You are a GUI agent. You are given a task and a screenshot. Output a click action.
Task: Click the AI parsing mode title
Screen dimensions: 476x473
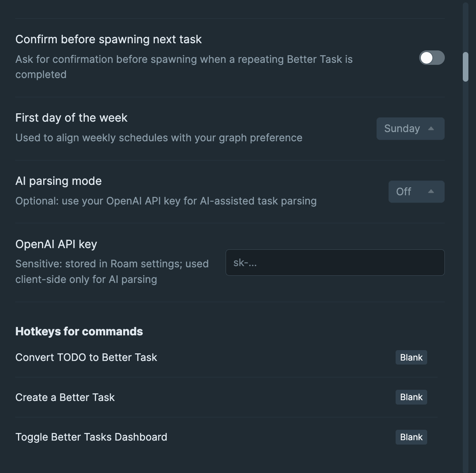click(x=58, y=181)
